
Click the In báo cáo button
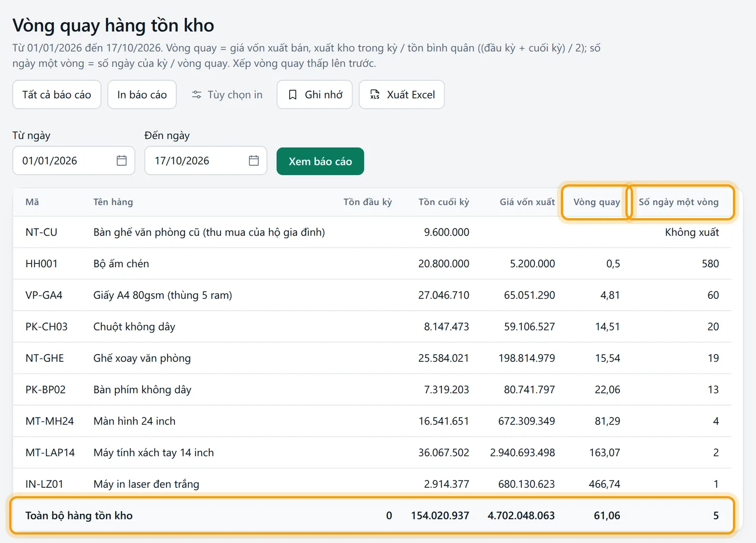[x=142, y=94]
